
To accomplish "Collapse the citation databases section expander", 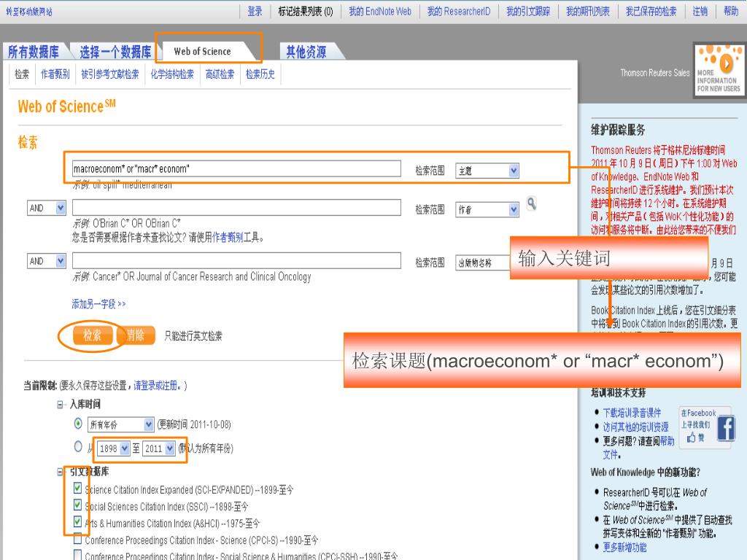I will pyautogui.click(x=61, y=472).
